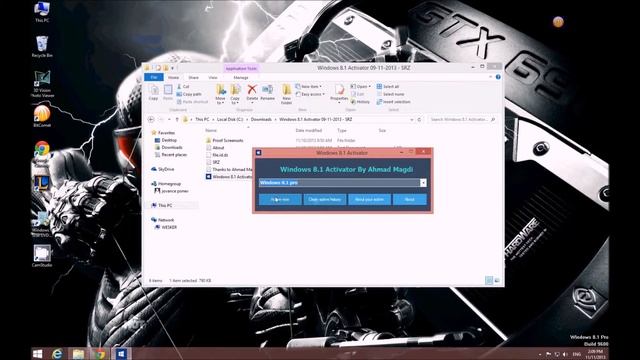
Task: Open This PC desktop icon
Action: (x=42, y=12)
